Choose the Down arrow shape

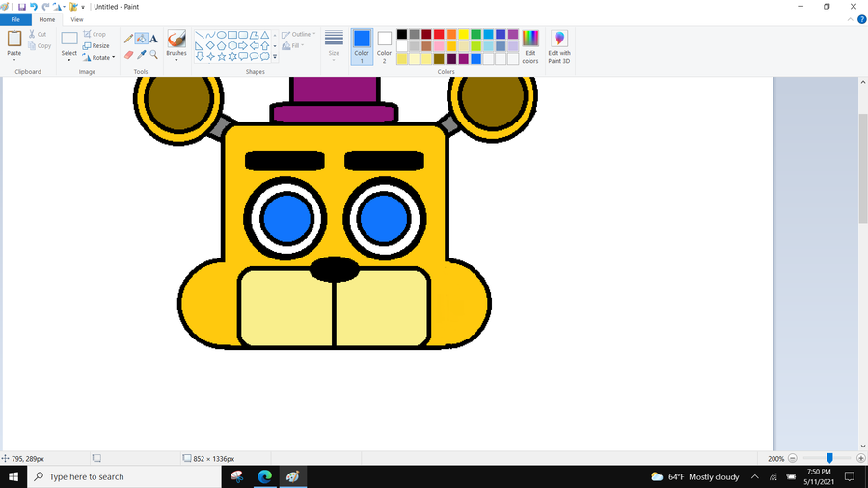(200, 57)
